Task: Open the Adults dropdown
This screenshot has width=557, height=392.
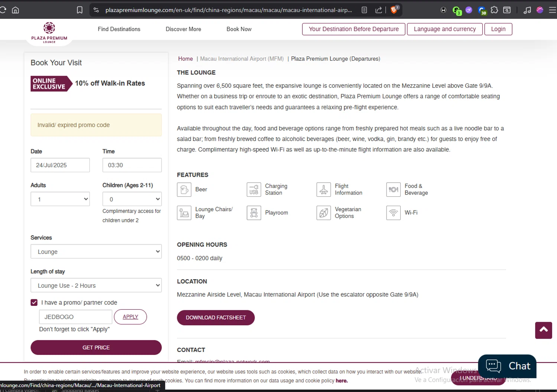Action: pos(60,199)
